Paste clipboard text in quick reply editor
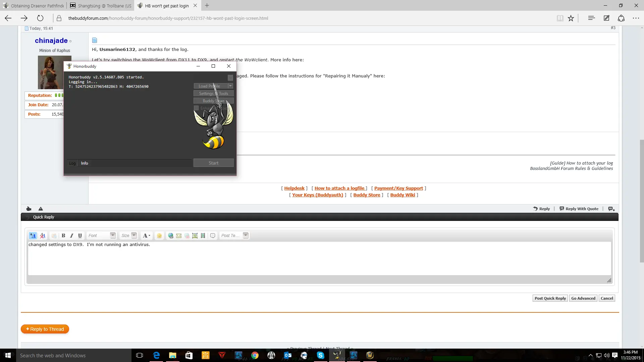 click(x=54, y=236)
